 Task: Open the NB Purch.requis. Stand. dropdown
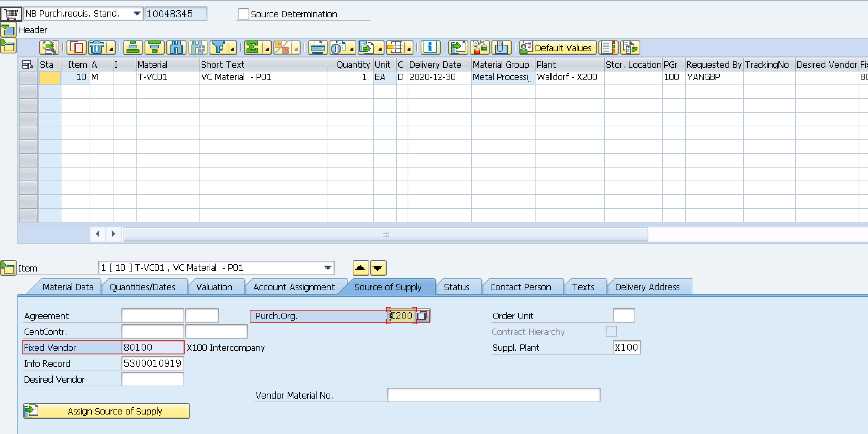(137, 13)
